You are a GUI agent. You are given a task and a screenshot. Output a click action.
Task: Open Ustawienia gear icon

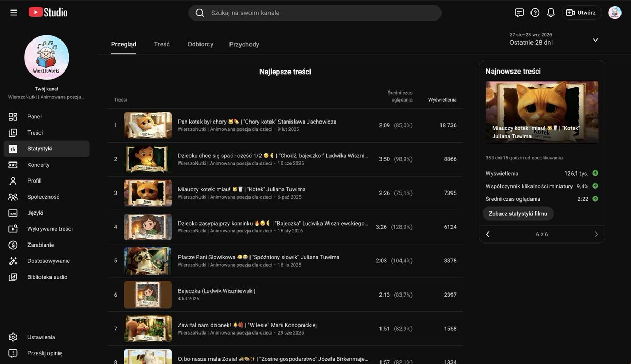13,337
